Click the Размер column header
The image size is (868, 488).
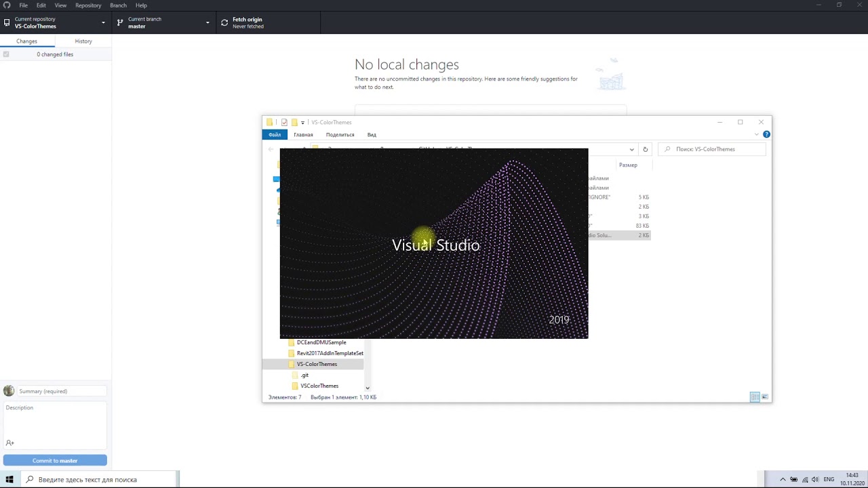(628, 165)
